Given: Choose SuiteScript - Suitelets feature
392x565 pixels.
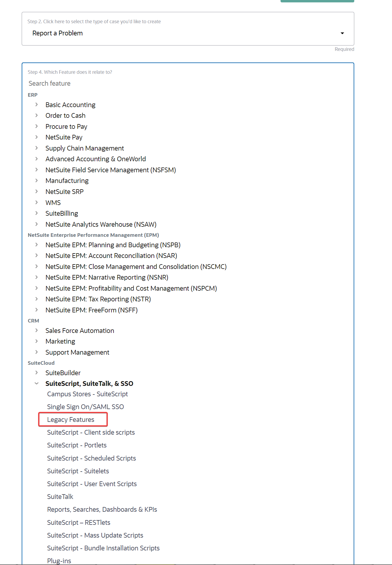Looking at the screenshot, I should tap(78, 471).
